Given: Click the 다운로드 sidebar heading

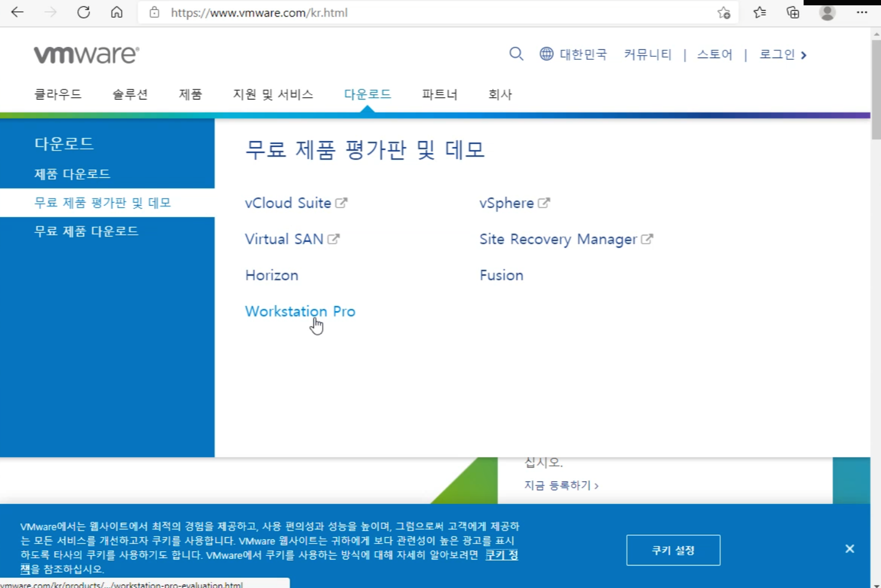Looking at the screenshot, I should (x=64, y=143).
